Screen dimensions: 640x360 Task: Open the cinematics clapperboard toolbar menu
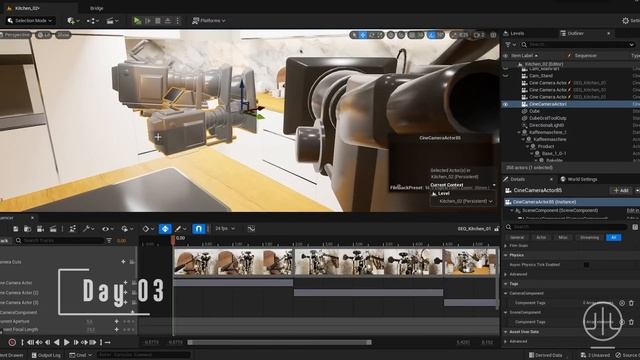click(112, 20)
